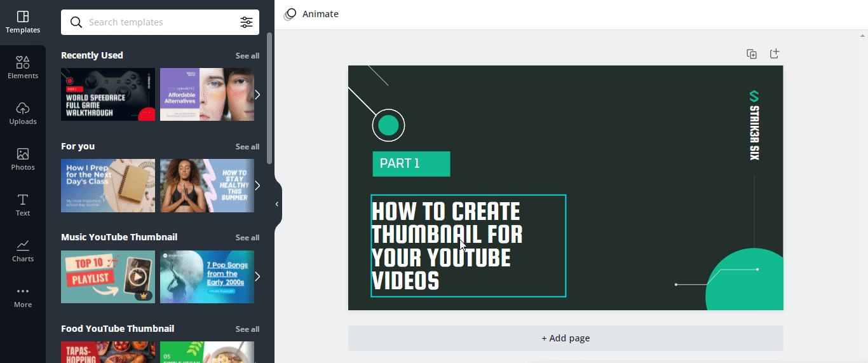Select the Tapas-Hopping food template

coord(108,352)
